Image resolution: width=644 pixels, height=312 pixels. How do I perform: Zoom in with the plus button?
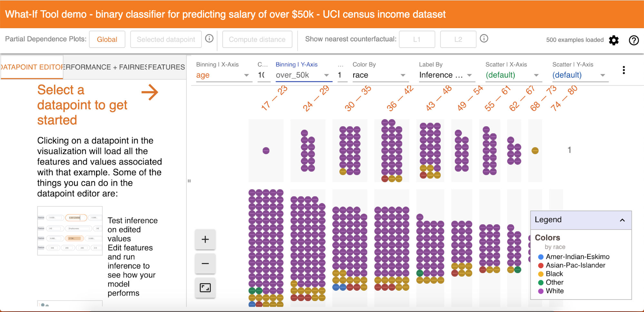[205, 239]
